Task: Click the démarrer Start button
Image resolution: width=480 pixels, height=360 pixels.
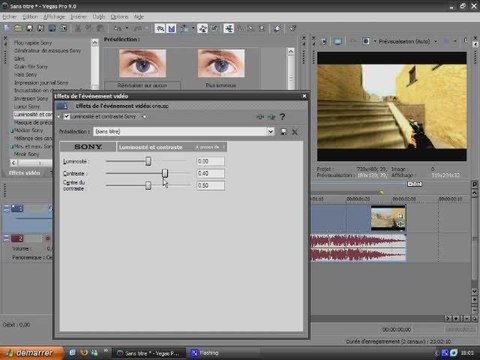Action: (32, 353)
